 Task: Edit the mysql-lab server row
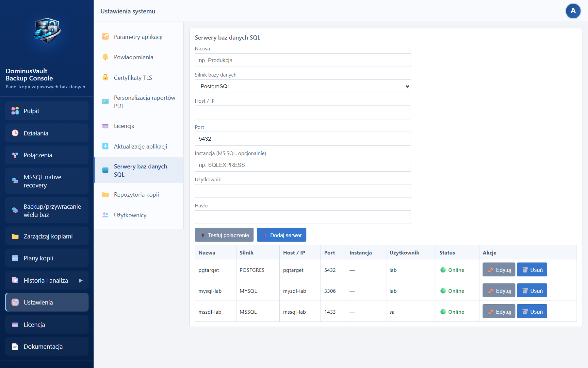(499, 291)
